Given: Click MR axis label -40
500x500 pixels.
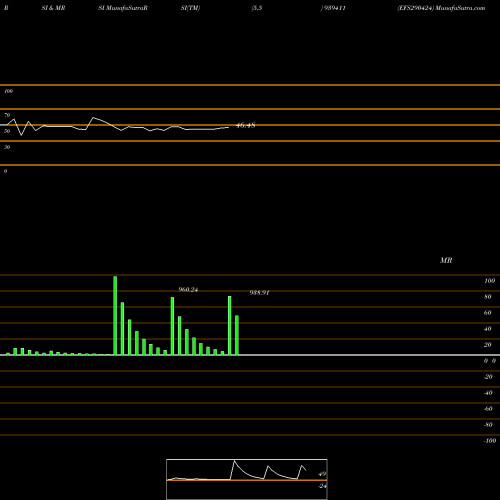Looking at the screenshot, I should click(488, 393).
